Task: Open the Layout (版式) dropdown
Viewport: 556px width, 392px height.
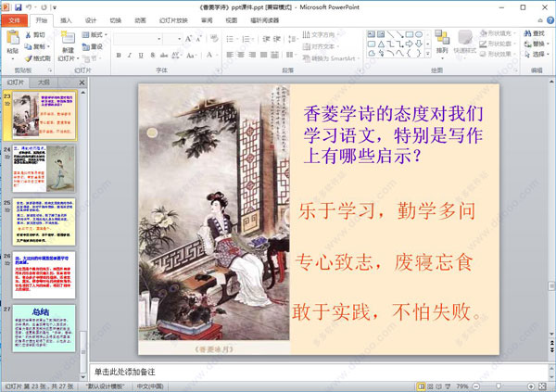Action: 95,35
